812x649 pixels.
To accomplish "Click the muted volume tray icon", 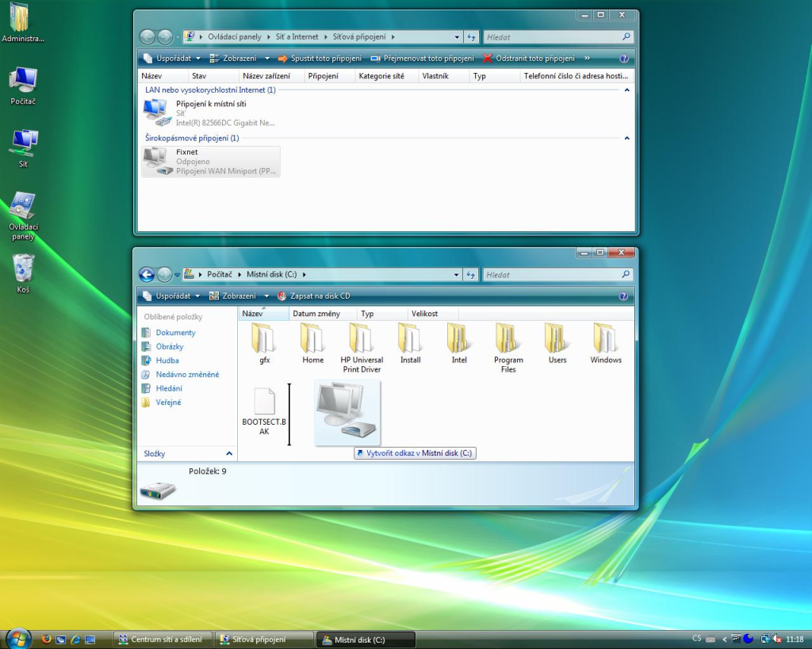I will 777,639.
